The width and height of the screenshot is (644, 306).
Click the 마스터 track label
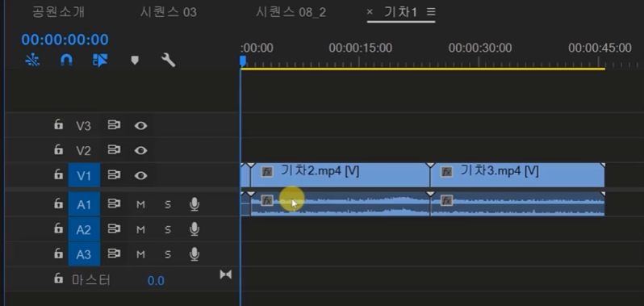(91, 280)
